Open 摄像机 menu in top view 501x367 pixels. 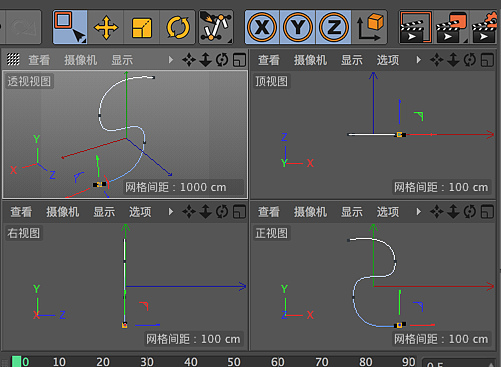coord(310,60)
